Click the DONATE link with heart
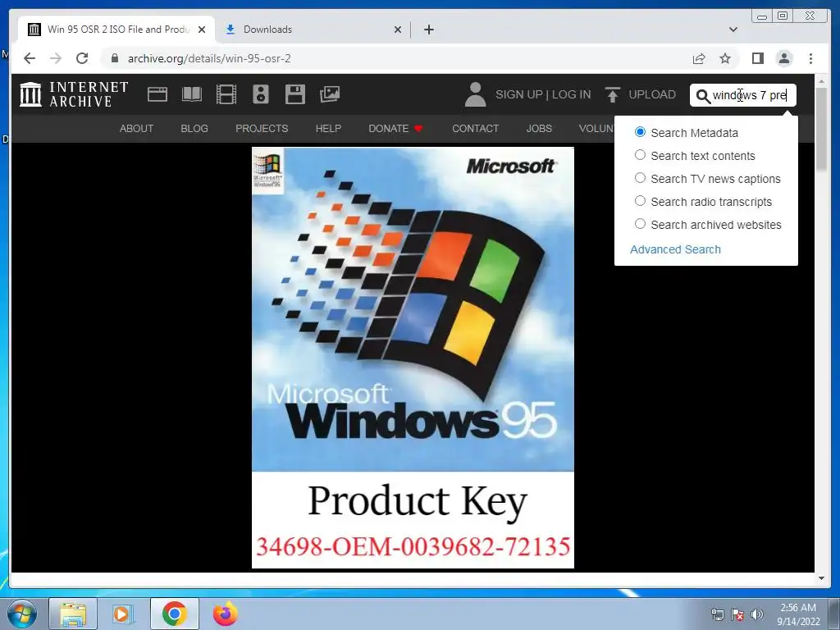840x630 pixels. click(x=396, y=129)
